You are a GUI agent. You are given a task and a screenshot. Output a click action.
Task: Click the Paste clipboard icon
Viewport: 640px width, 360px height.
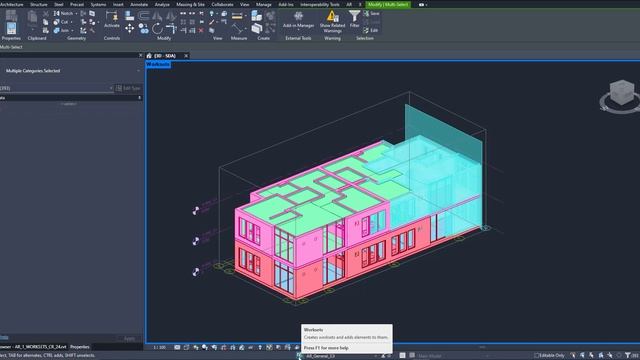point(33,18)
